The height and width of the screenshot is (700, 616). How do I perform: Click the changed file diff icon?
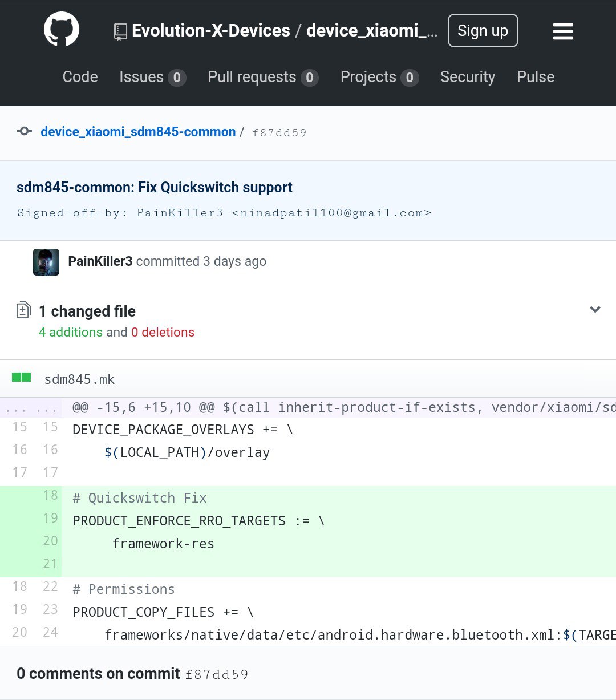(x=23, y=310)
